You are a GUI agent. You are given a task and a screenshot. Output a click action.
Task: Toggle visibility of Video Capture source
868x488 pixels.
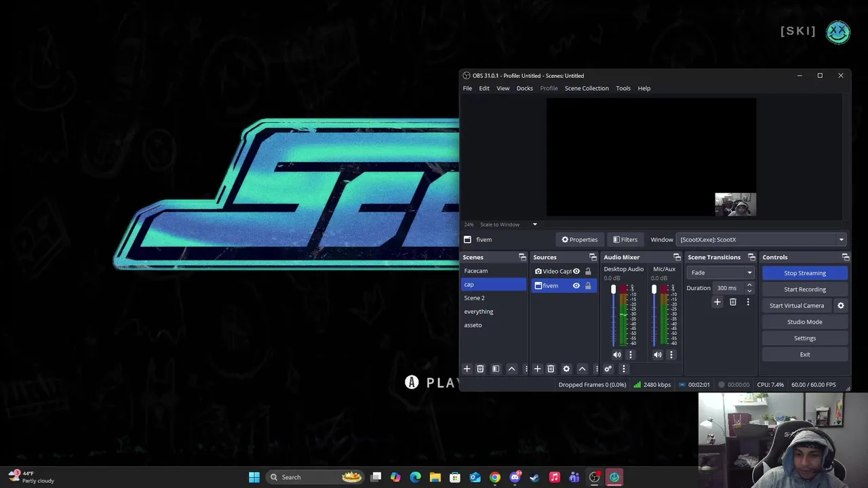click(x=576, y=271)
